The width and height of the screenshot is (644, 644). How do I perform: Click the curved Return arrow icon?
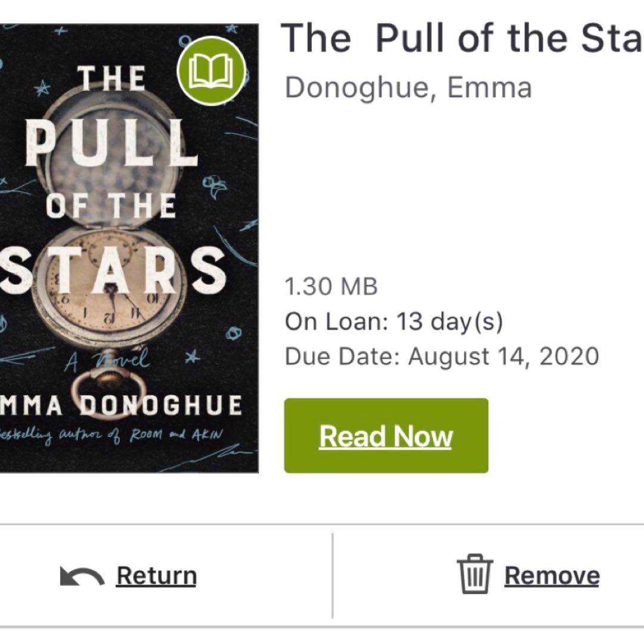coord(82,576)
